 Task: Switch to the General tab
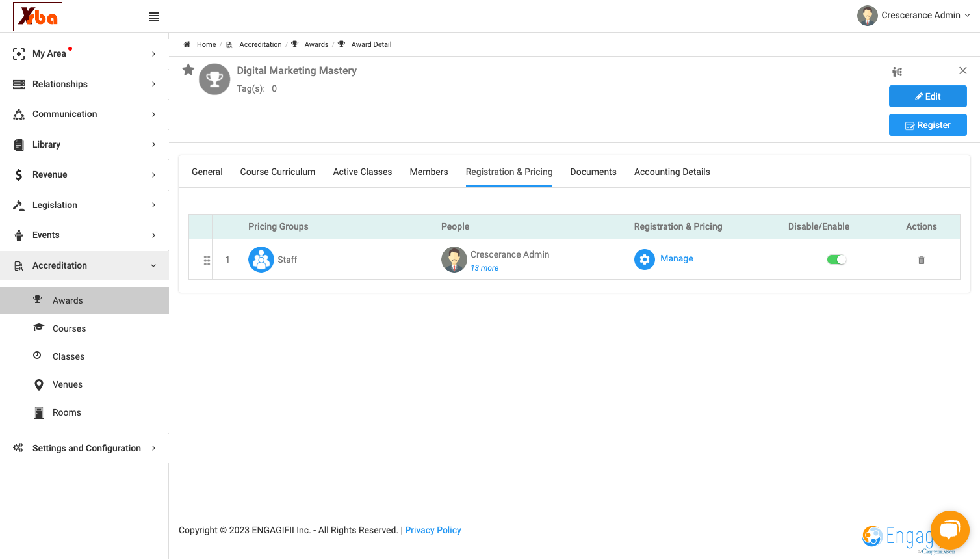(207, 172)
